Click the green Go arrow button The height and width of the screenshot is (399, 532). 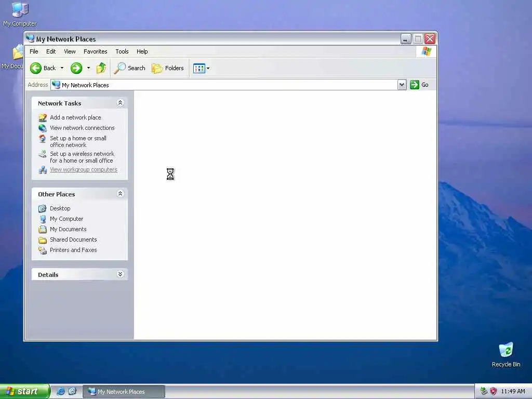point(414,85)
